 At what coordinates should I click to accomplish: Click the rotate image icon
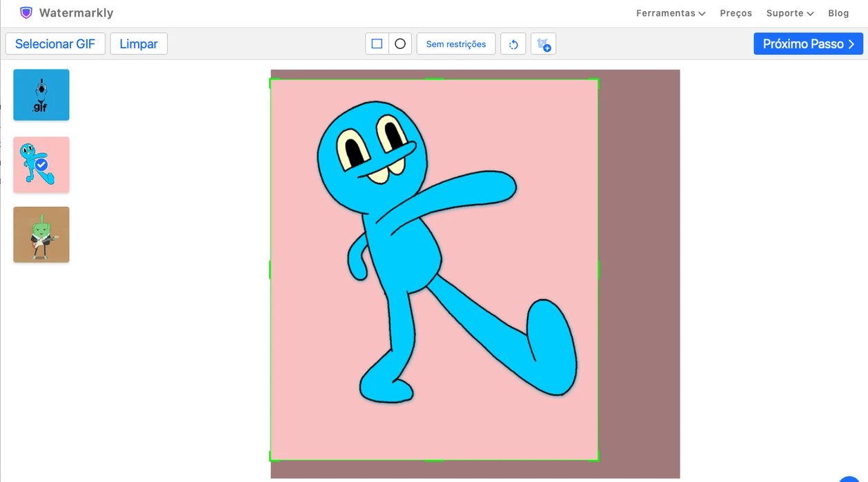[513, 44]
